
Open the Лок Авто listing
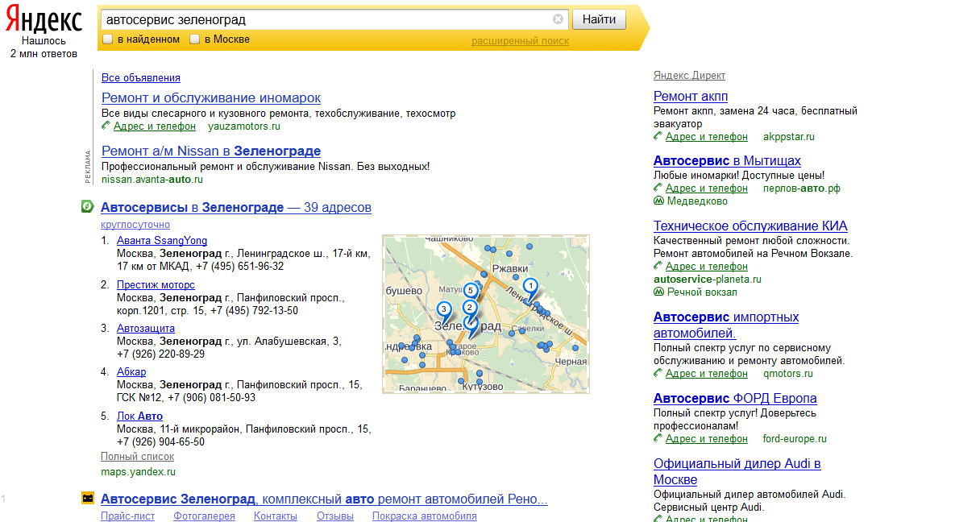click(x=140, y=416)
